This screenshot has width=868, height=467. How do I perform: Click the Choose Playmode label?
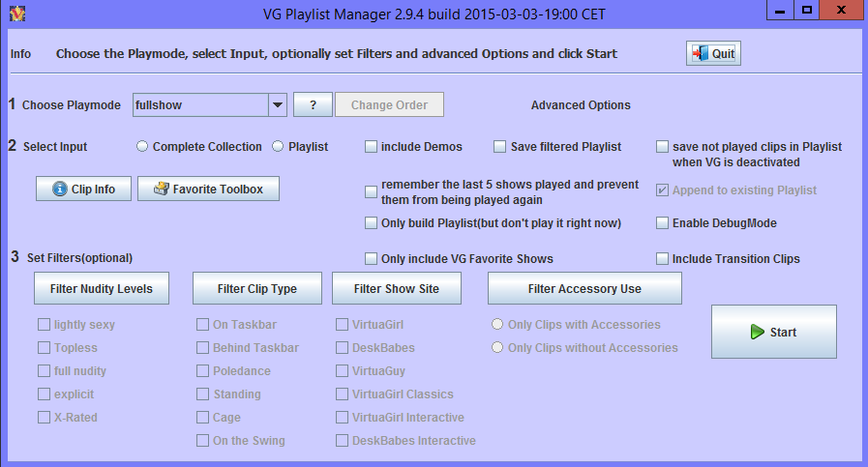[x=72, y=105]
